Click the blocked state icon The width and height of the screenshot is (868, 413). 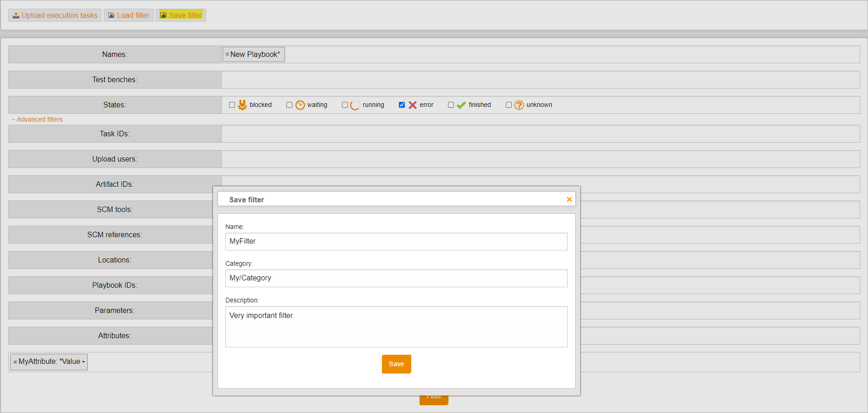[x=242, y=104]
